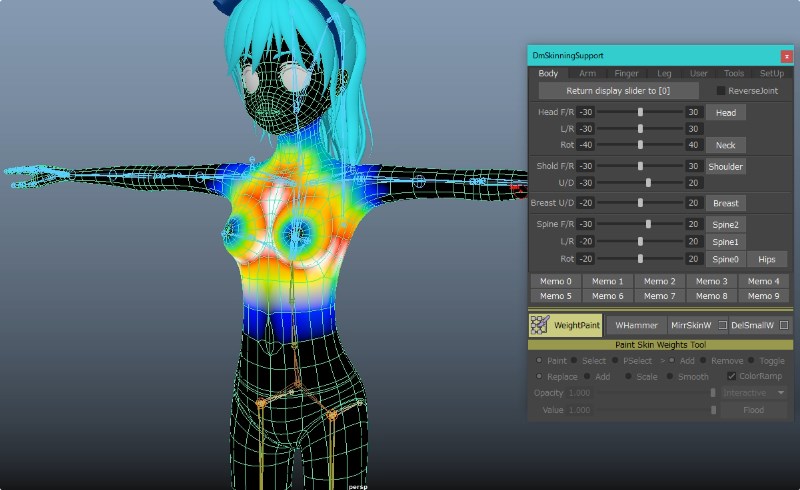
Task: Switch to the Finger tab
Action: pos(626,74)
